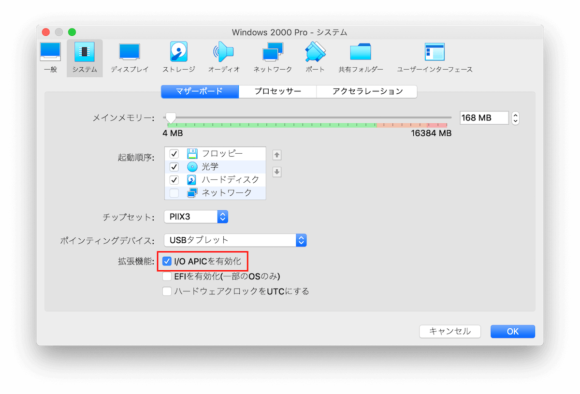Enable EFIを有効化 checkbox

167,276
